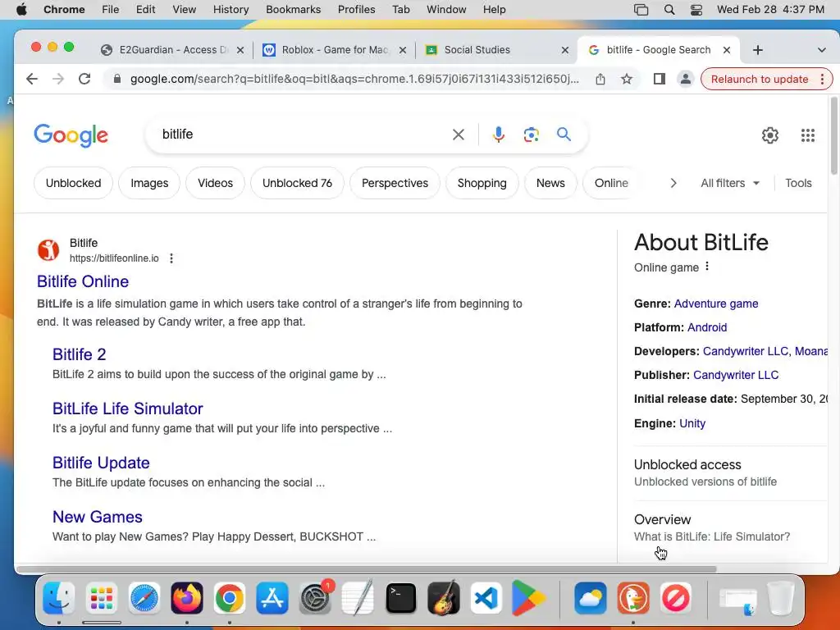Image resolution: width=840 pixels, height=630 pixels.
Task: Open the Chrome profile avatar
Action: pyautogui.click(x=685, y=80)
